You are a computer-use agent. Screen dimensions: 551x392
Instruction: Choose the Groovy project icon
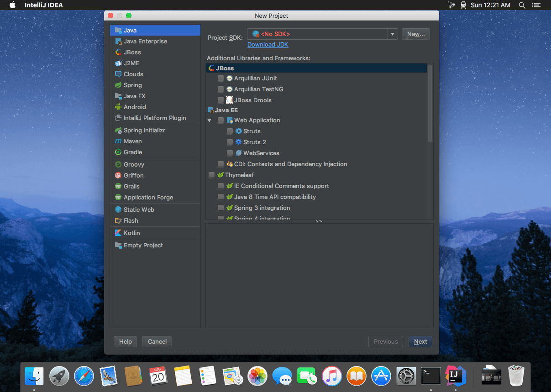118,164
